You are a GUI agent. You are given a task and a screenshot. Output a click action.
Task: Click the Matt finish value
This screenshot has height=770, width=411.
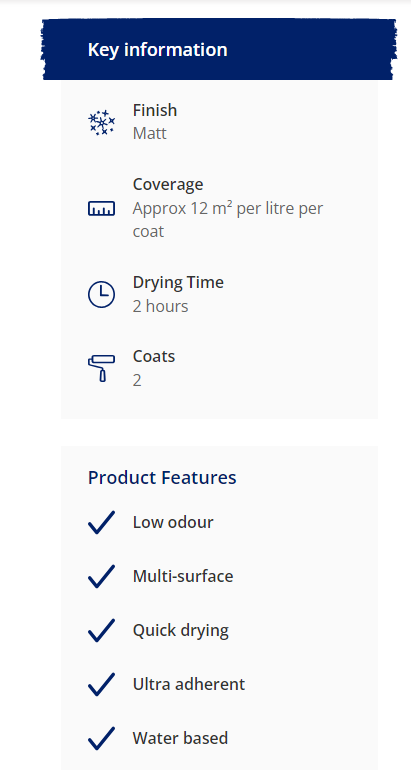tap(150, 134)
